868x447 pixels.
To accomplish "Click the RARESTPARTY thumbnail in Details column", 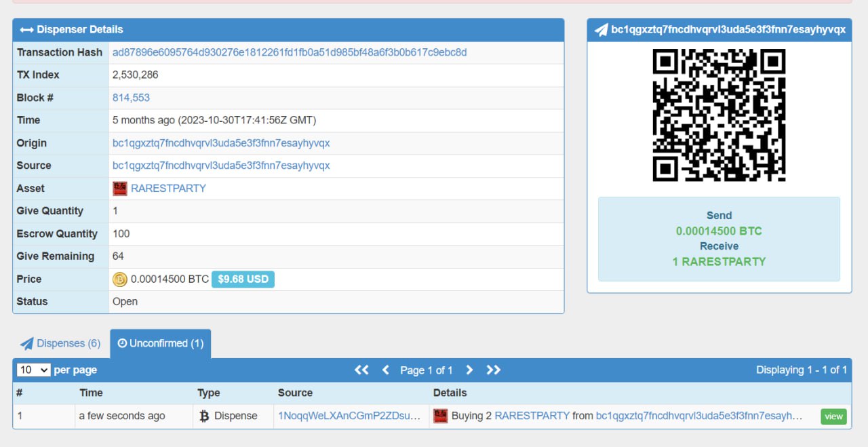I will pyautogui.click(x=441, y=416).
